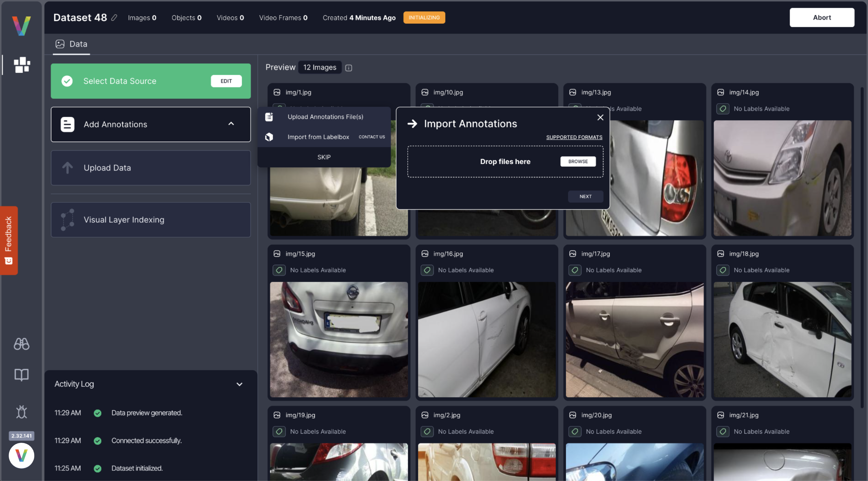Image resolution: width=868 pixels, height=481 pixels.
Task: Click the Add Annotations document icon
Action: (x=67, y=124)
